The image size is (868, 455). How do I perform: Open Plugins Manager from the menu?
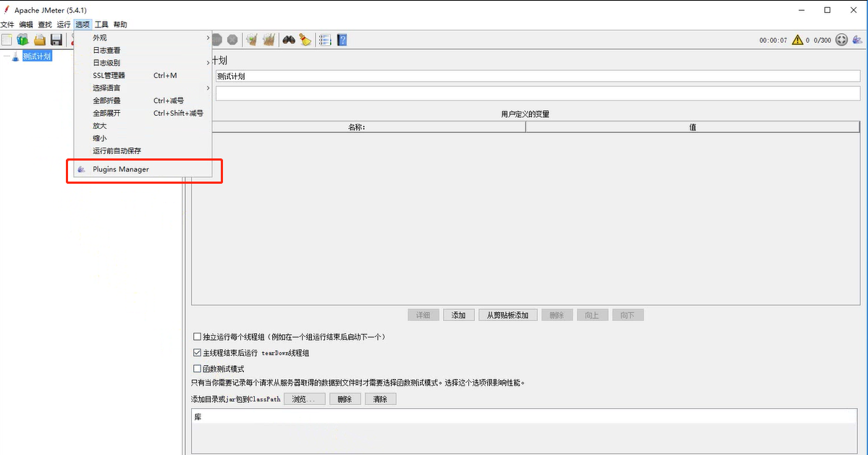point(143,169)
